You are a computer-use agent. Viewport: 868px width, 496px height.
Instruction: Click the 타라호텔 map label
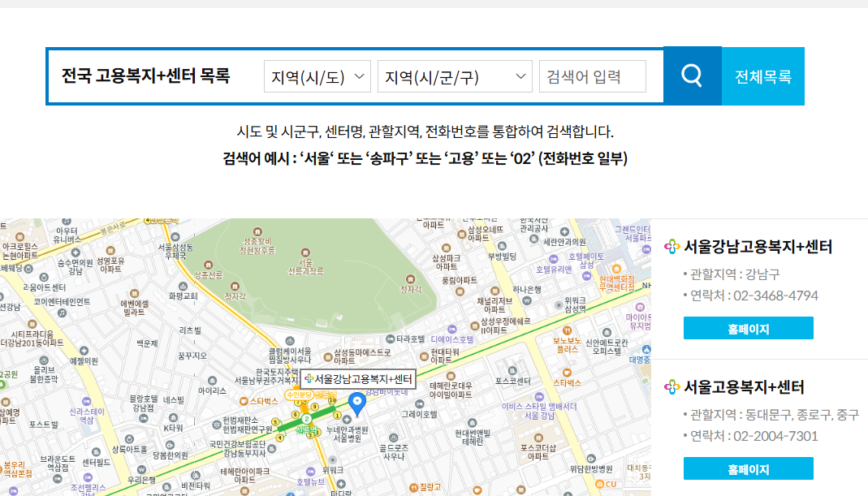[410, 339]
